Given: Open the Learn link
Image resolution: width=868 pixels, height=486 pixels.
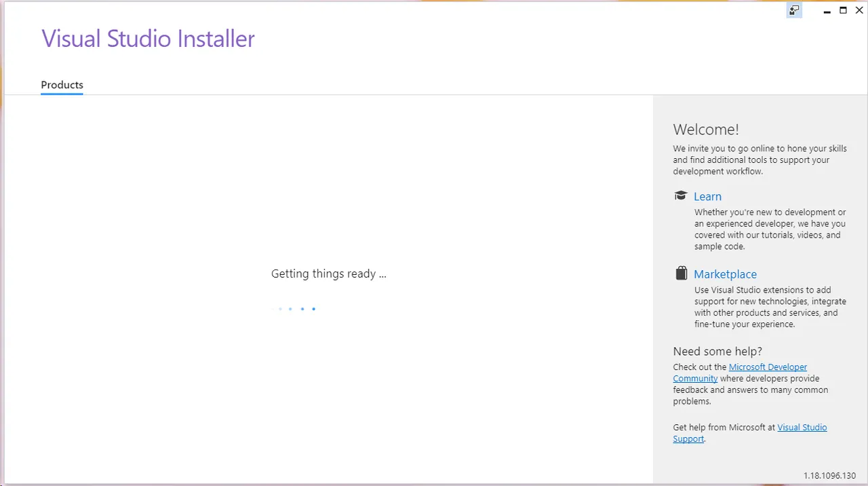Looking at the screenshot, I should [x=707, y=196].
